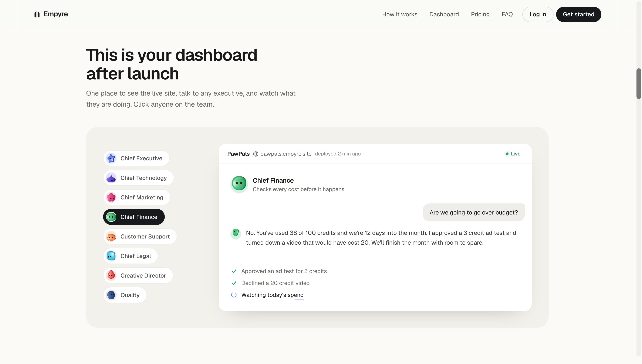Image resolution: width=642 pixels, height=364 pixels.
Task: Click the Chief Legal blue avatar icon
Action: [x=111, y=256]
